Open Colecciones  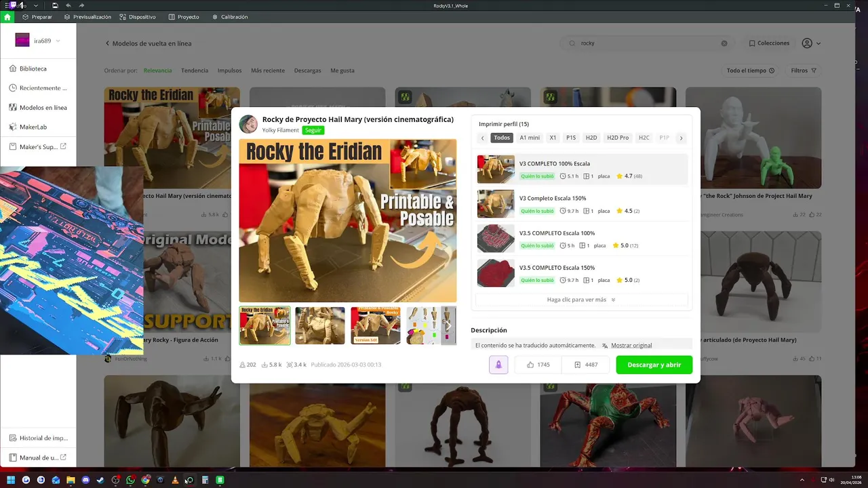(769, 43)
